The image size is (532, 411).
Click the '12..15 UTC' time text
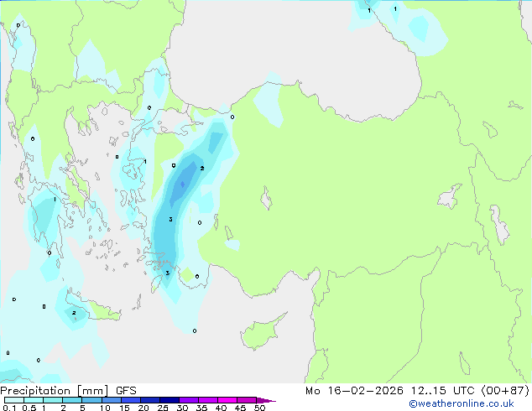coord(442,391)
